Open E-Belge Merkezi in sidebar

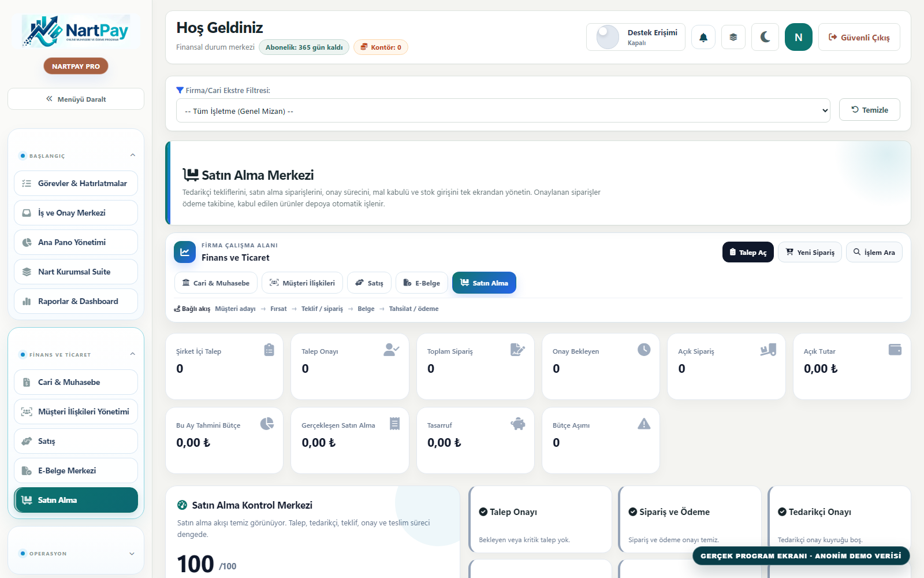(x=76, y=470)
